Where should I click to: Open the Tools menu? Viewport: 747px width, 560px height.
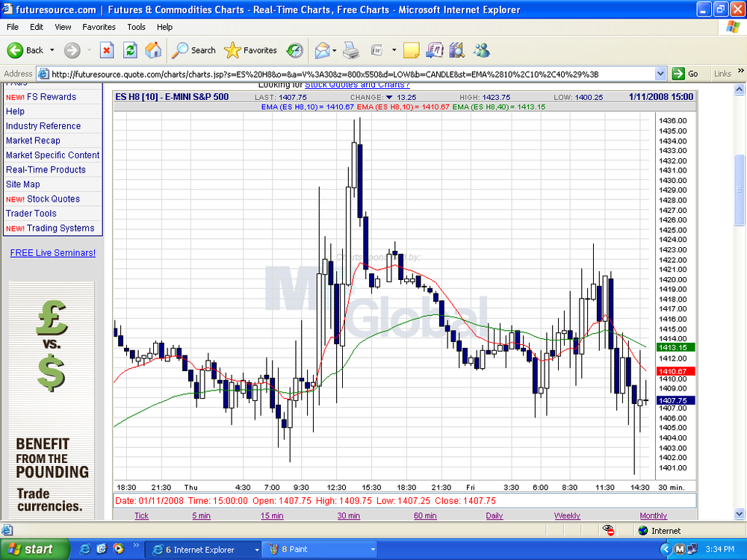coord(136,27)
